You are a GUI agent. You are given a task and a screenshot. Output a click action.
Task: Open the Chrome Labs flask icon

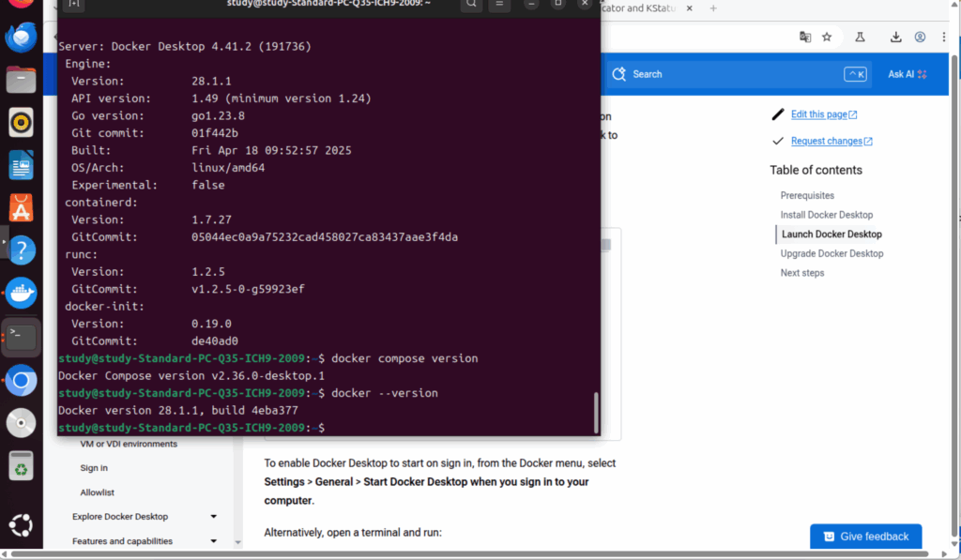click(x=860, y=38)
